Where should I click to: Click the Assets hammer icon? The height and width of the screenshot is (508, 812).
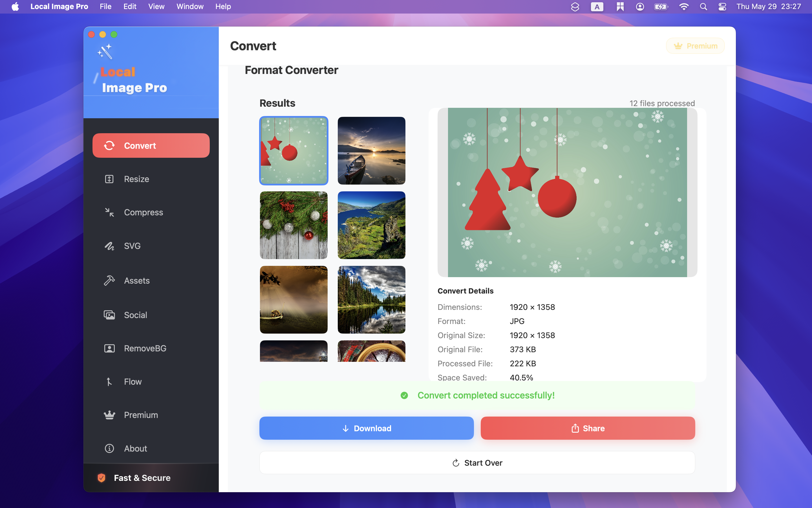coord(109,281)
